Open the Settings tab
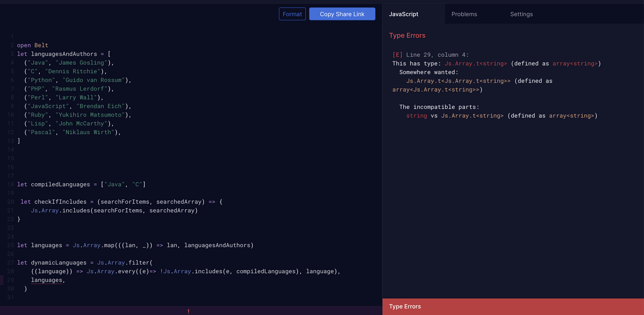Screen dimensions: 644x315 pyautogui.click(x=521, y=14)
